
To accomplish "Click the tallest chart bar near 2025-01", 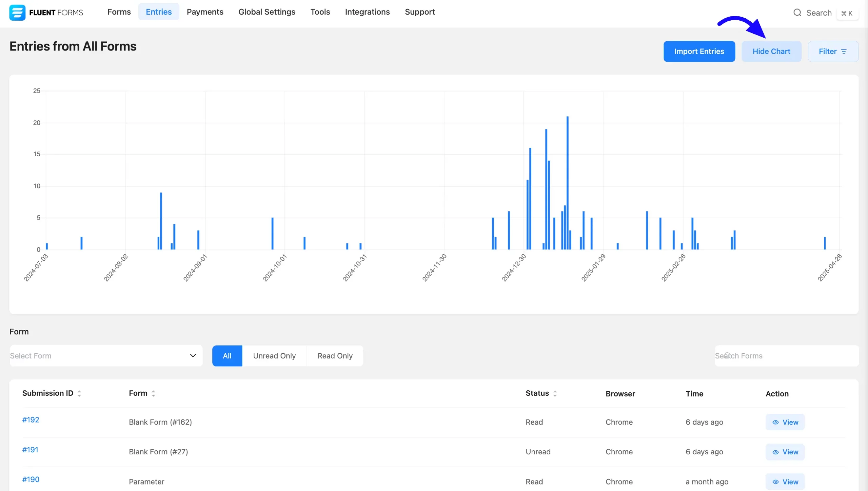I will tap(568, 183).
